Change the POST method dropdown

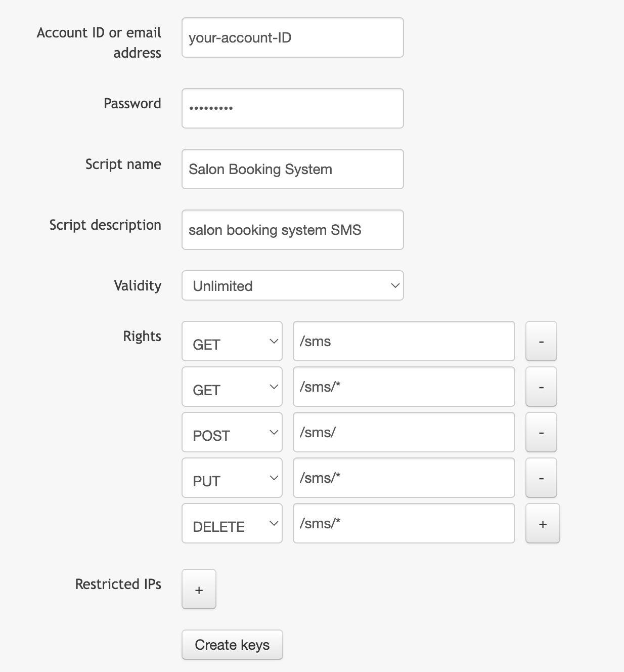click(x=232, y=432)
